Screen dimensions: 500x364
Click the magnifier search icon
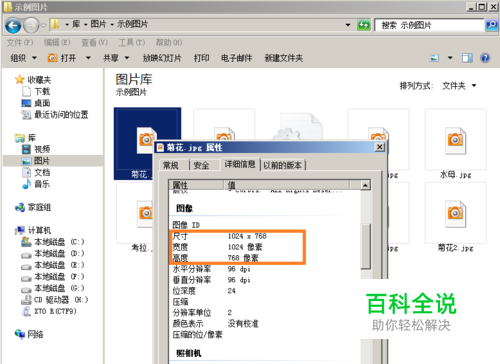point(491,25)
